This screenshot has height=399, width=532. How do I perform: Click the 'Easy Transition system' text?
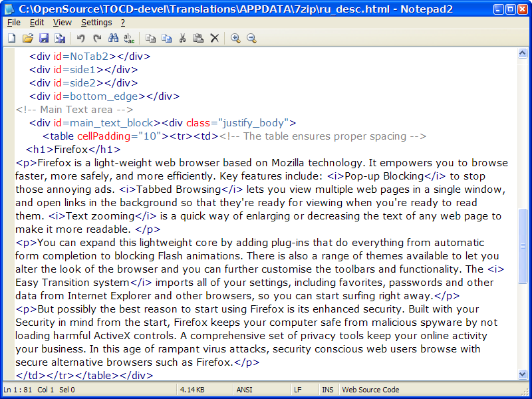tap(72, 283)
